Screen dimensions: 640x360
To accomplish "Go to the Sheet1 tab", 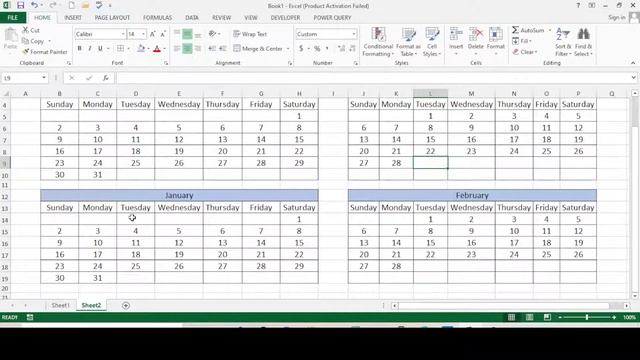I will point(60,305).
